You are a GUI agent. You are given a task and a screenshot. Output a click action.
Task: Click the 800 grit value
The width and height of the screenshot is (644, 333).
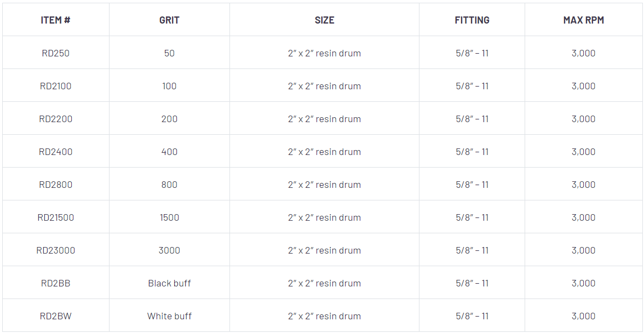point(169,185)
